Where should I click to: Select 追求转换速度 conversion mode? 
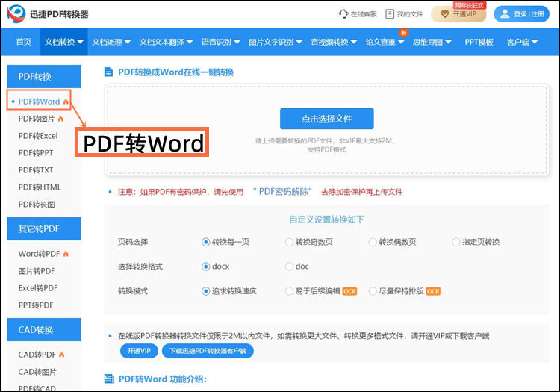[206, 291]
